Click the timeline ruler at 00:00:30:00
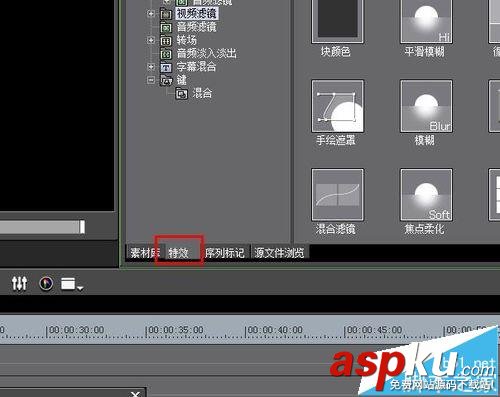 click(x=76, y=330)
